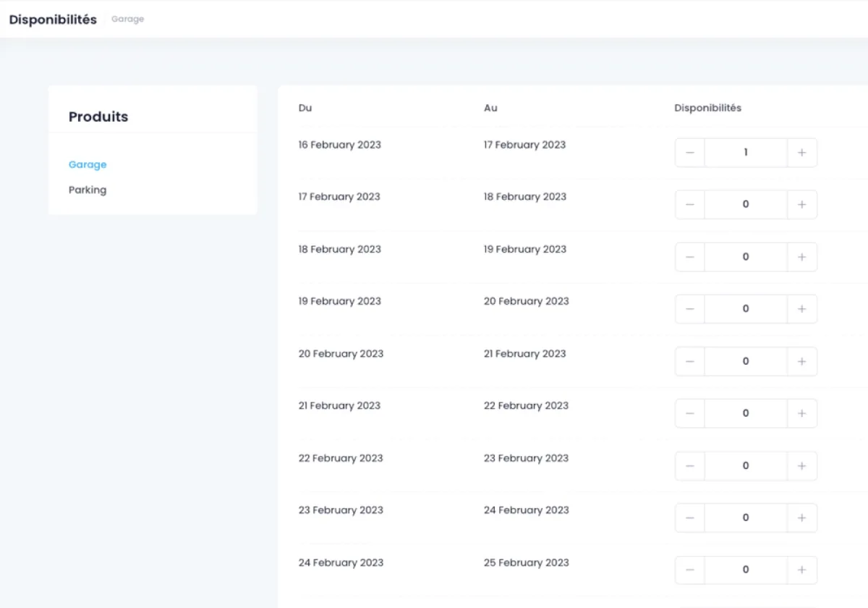This screenshot has height=608, width=868.
Task: Click the quantity box for 23 February 2023
Action: tap(746, 518)
